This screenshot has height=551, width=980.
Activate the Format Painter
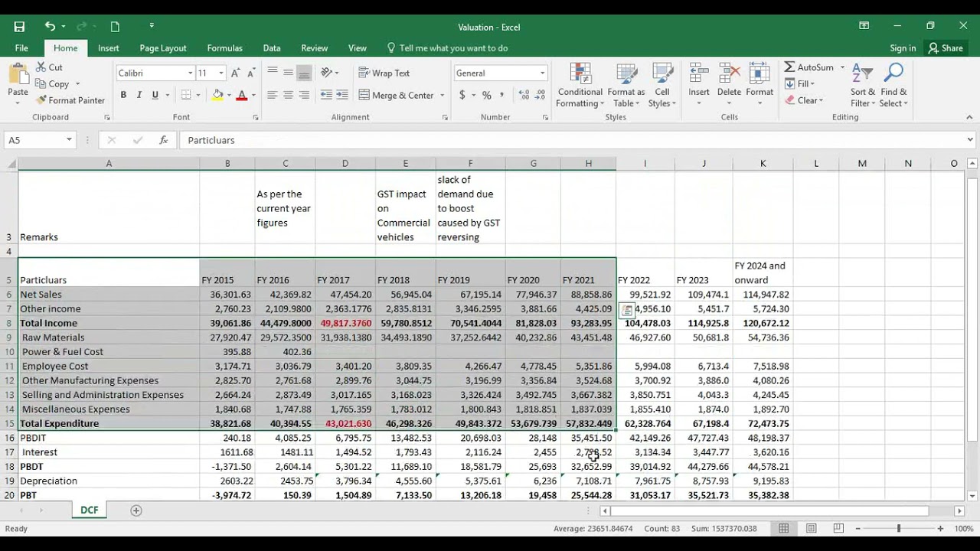tap(70, 100)
